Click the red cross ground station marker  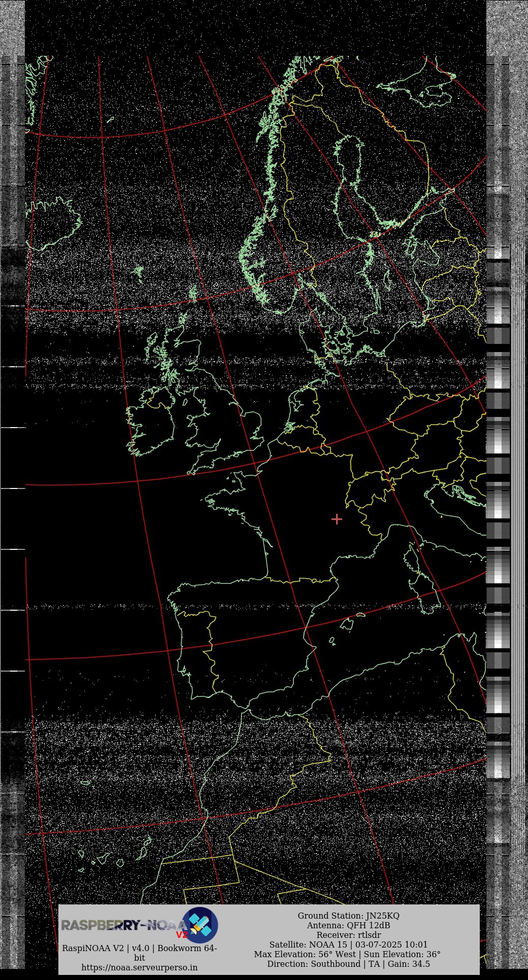point(337,519)
